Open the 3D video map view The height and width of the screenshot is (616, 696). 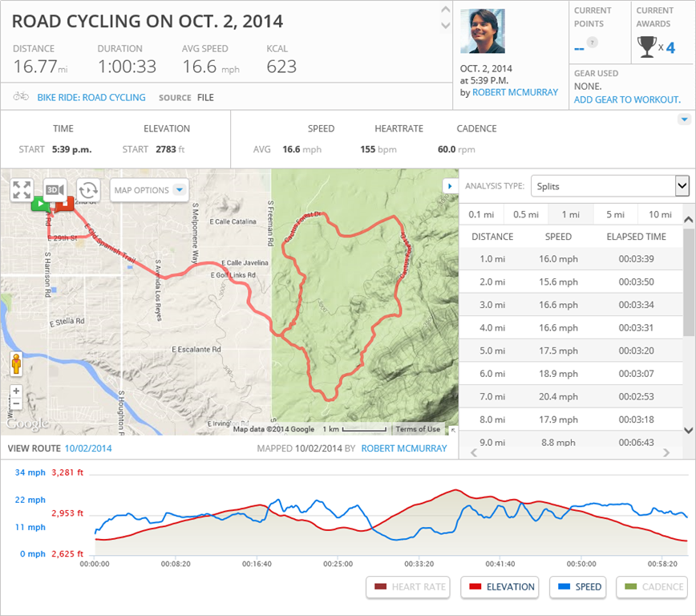pos(55,190)
